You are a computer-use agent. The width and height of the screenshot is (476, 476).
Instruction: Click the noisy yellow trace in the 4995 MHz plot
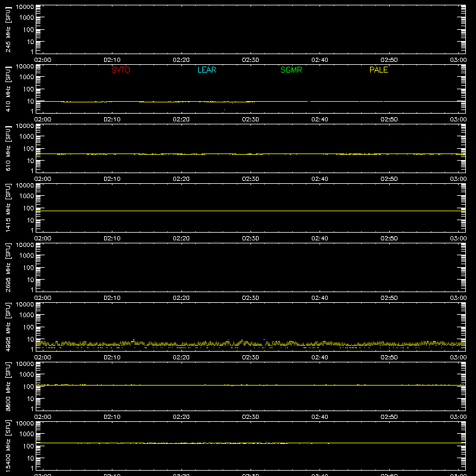250,345
